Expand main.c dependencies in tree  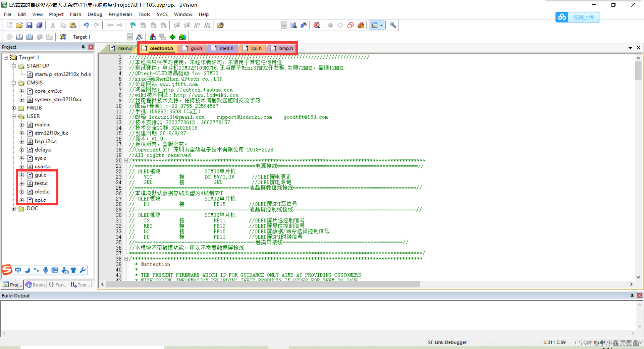tap(22, 125)
